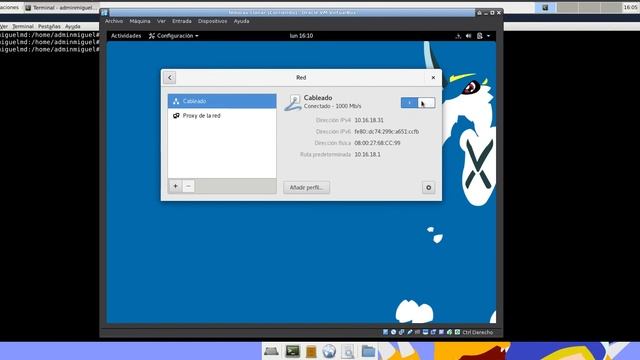The height and width of the screenshot is (360, 640).
Task: Open application finder magnifier in dock
Action: pyautogui.click(x=348, y=351)
